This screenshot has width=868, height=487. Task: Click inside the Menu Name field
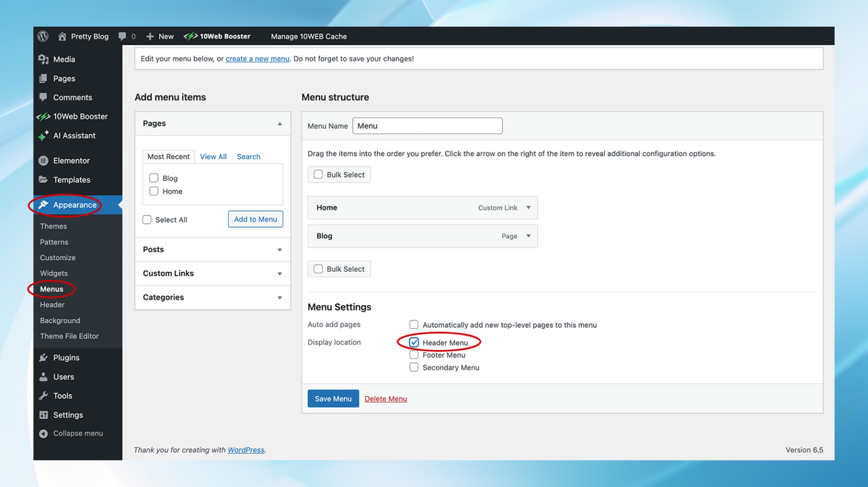427,125
